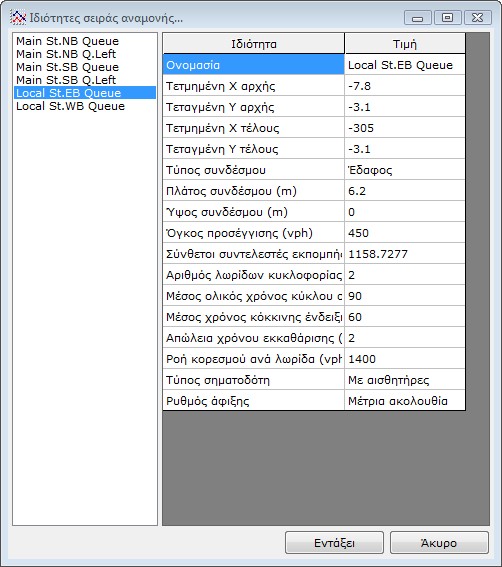Click the Ιδιότητα column header
502x567 pixels.
(254, 44)
